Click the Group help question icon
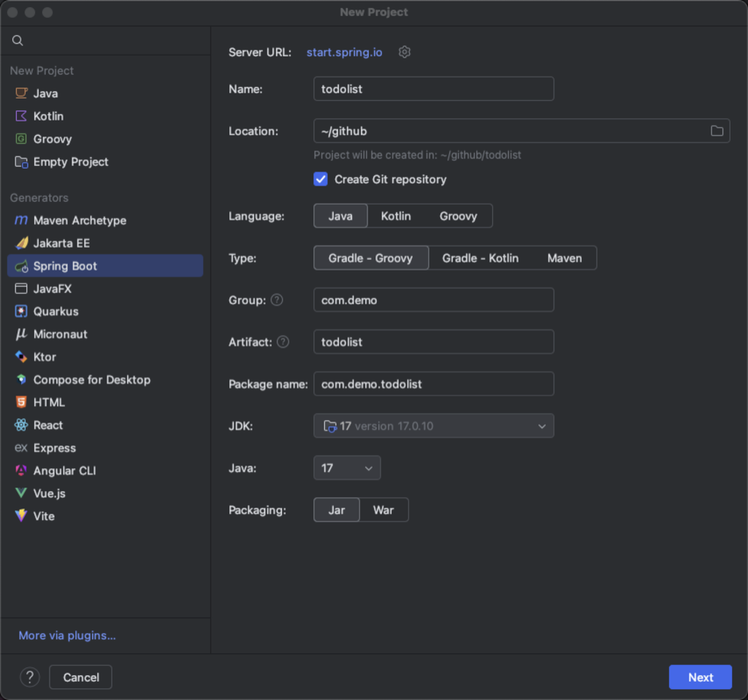This screenshot has height=700, width=748. pos(277,300)
